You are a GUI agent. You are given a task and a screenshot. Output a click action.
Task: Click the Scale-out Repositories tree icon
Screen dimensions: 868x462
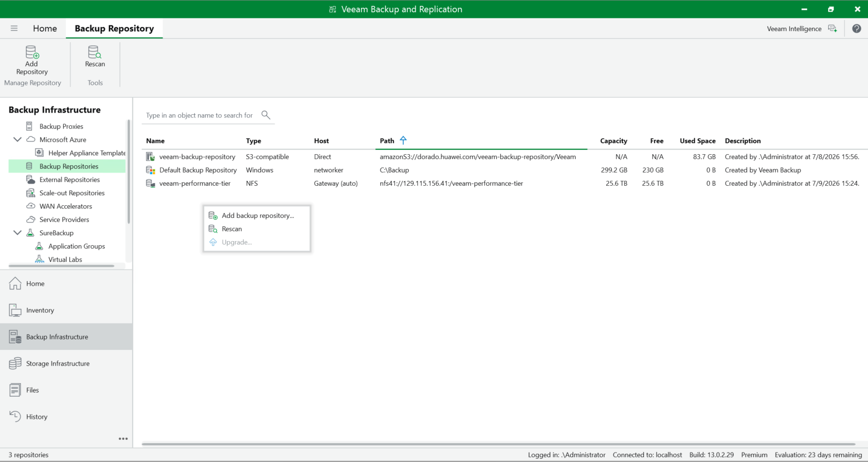tap(31, 193)
